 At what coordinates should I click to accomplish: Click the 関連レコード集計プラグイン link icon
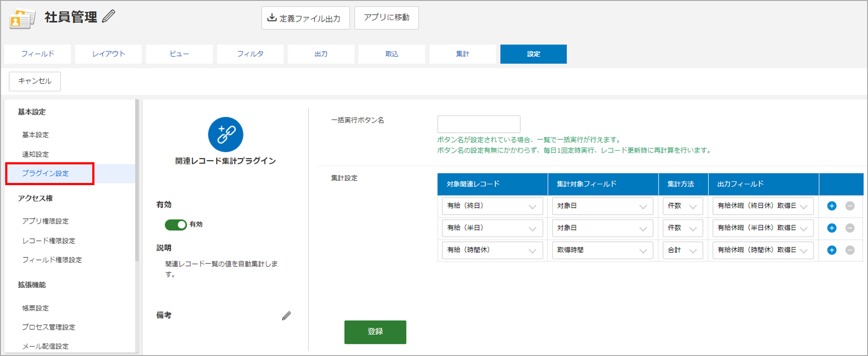coord(226,135)
